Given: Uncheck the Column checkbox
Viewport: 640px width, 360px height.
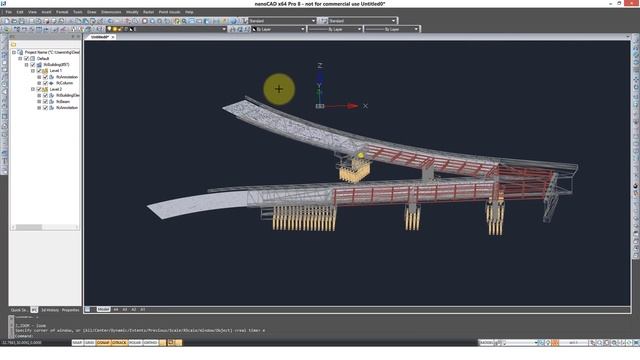Looking at the screenshot, I should pyautogui.click(x=46, y=83).
